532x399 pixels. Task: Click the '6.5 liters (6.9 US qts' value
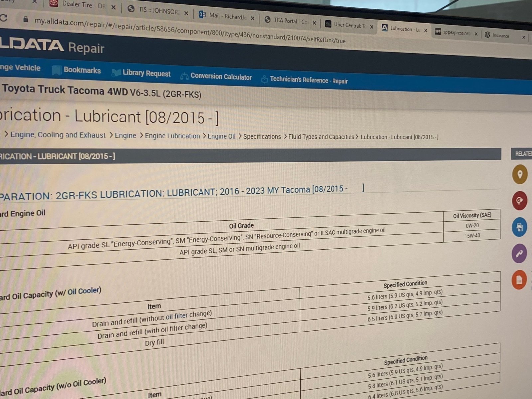click(x=405, y=316)
